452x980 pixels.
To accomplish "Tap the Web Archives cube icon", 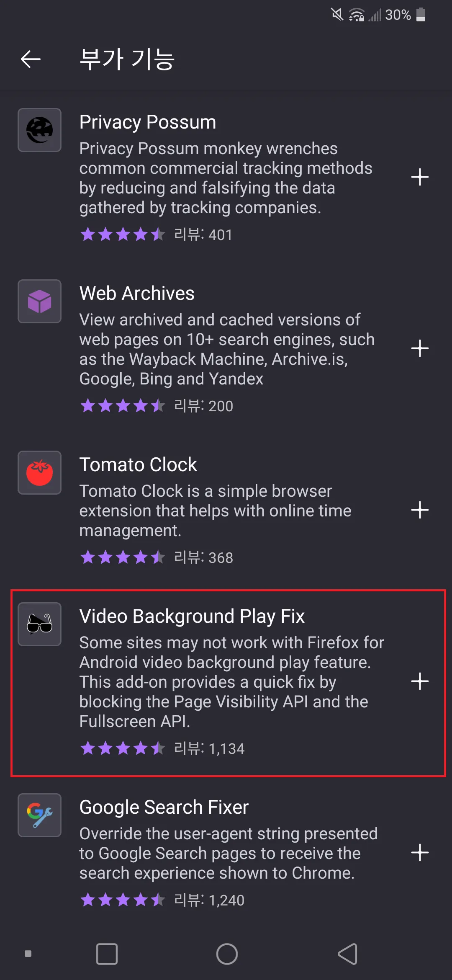I will [39, 302].
